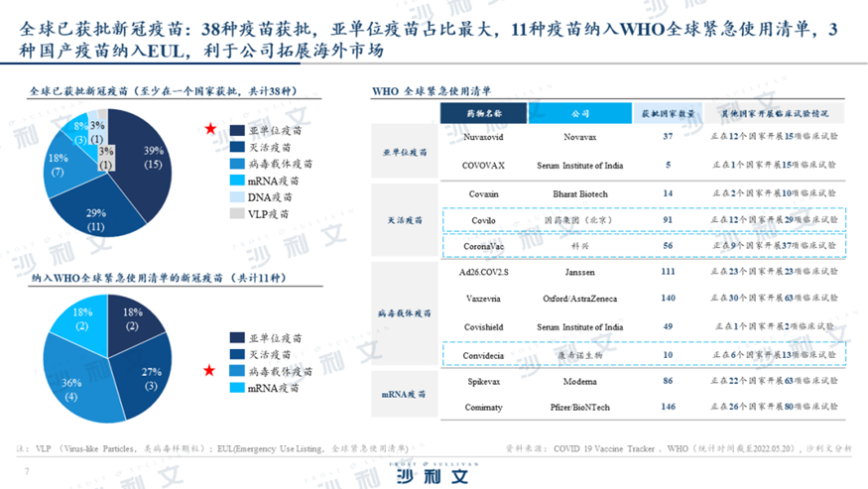868x489 pixels.
Task: Click the approved-country count 146
Action: (668, 407)
